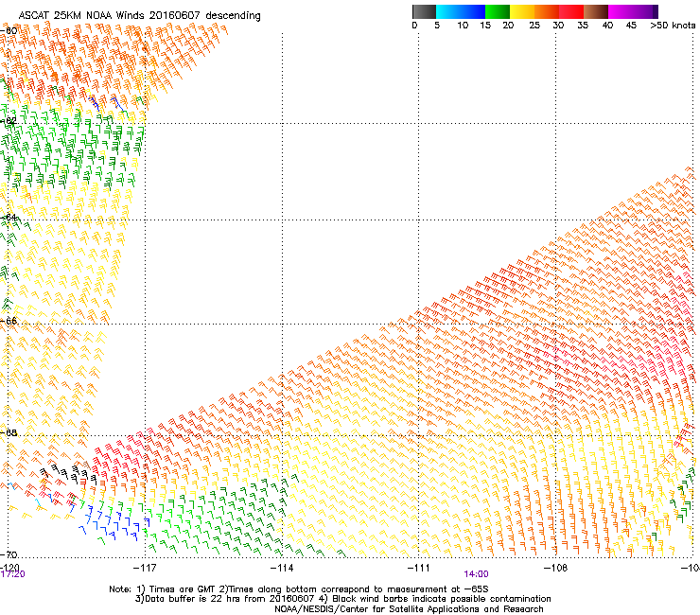Click the -64 latitude axis label
Image resolution: width=700 pixels, height=615 pixels.
9,218
